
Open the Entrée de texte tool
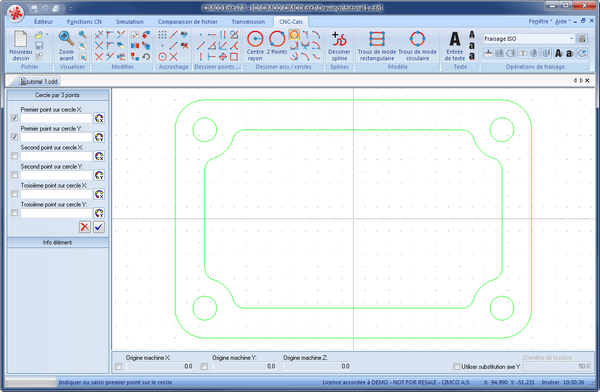pyautogui.click(x=455, y=46)
